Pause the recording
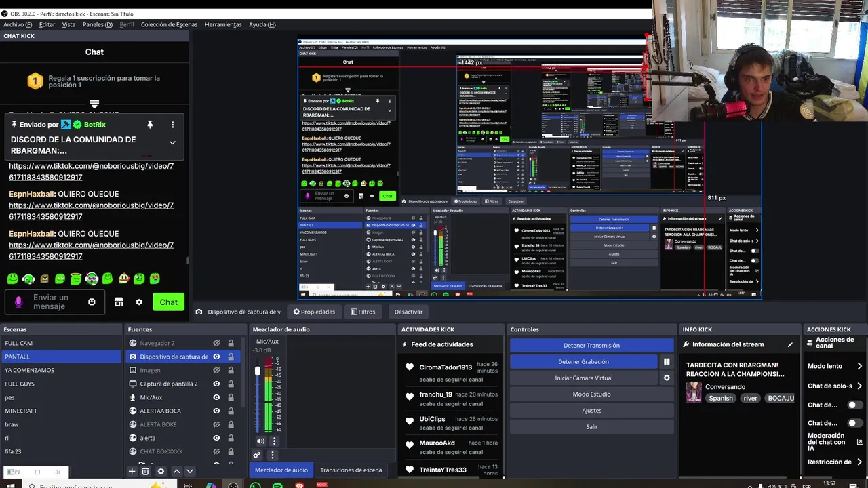The width and height of the screenshot is (868, 488). 667,362
